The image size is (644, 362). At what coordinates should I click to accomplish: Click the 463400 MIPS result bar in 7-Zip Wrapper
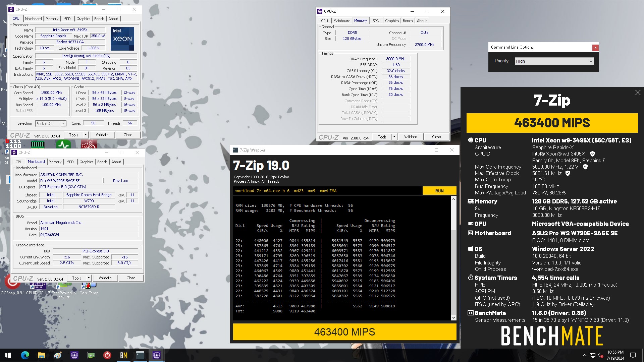tap(344, 332)
